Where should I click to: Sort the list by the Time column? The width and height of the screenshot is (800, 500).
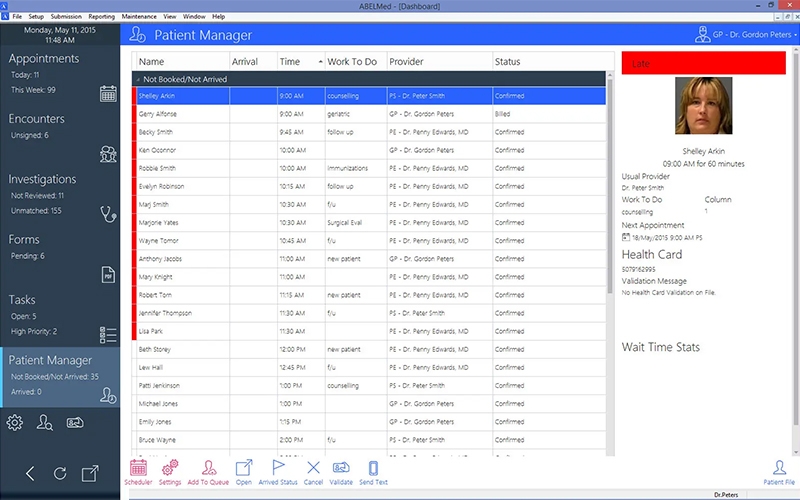click(x=300, y=62)
